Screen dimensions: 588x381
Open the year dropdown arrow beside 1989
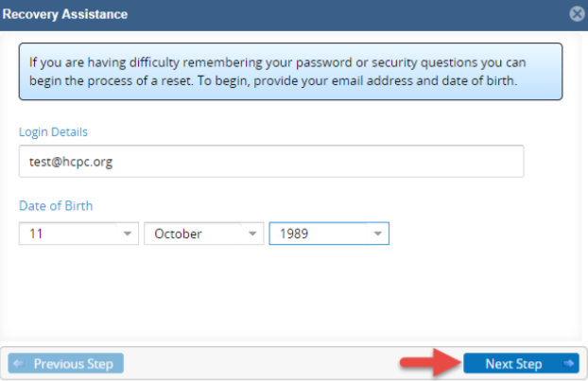(x=377, y=234)
